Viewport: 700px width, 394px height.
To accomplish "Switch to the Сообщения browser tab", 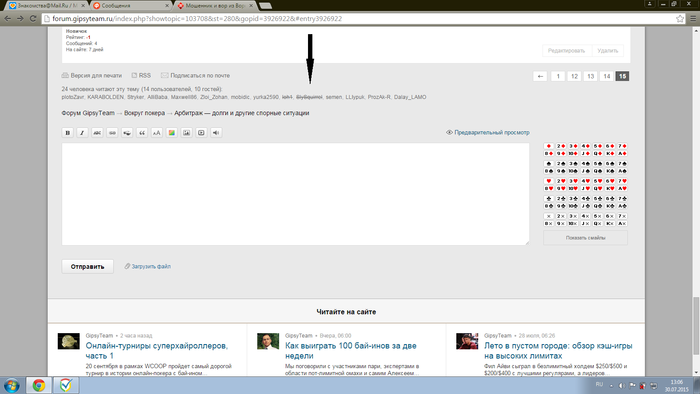I will pos(130,6).
